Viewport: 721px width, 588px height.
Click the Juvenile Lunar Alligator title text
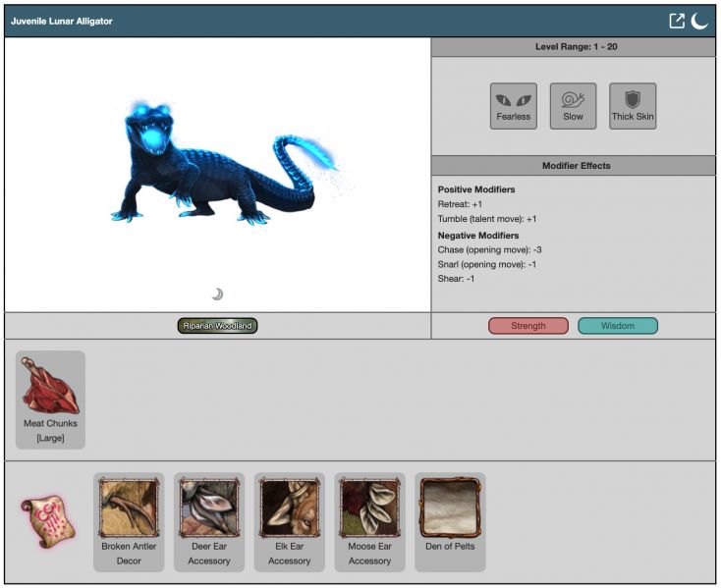(x=62, y=22)
